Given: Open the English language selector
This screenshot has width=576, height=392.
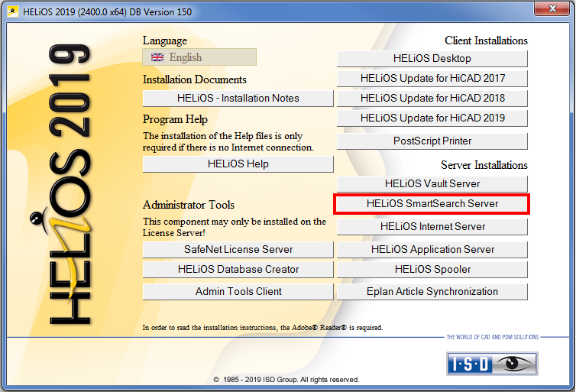Looking at the screenshot, I should [199, 57].
